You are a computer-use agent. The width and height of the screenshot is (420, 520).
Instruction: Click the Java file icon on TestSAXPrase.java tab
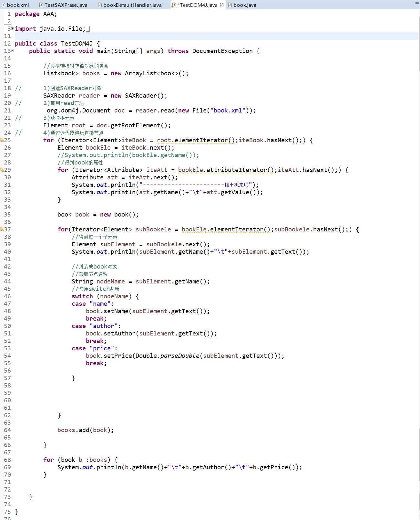pos(41,5)
